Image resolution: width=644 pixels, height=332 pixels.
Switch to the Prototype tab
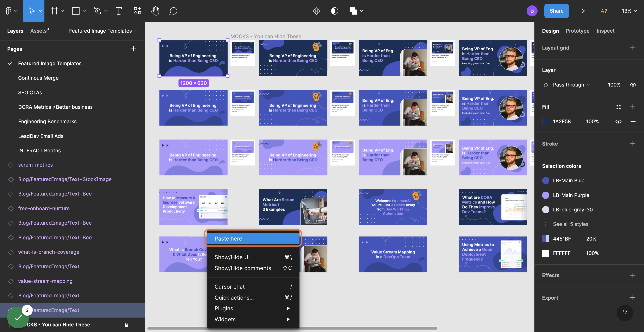pyautogui.click(x=577, y=31)
